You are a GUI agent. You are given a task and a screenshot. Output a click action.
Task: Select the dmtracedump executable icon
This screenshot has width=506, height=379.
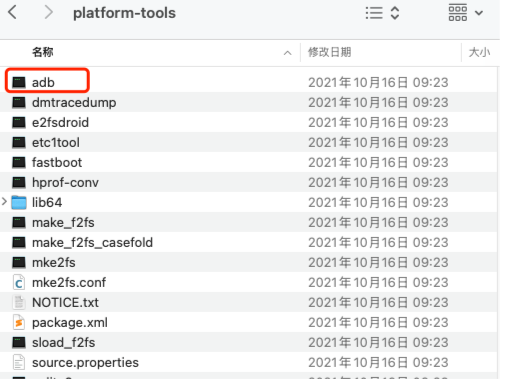[19, 102]
